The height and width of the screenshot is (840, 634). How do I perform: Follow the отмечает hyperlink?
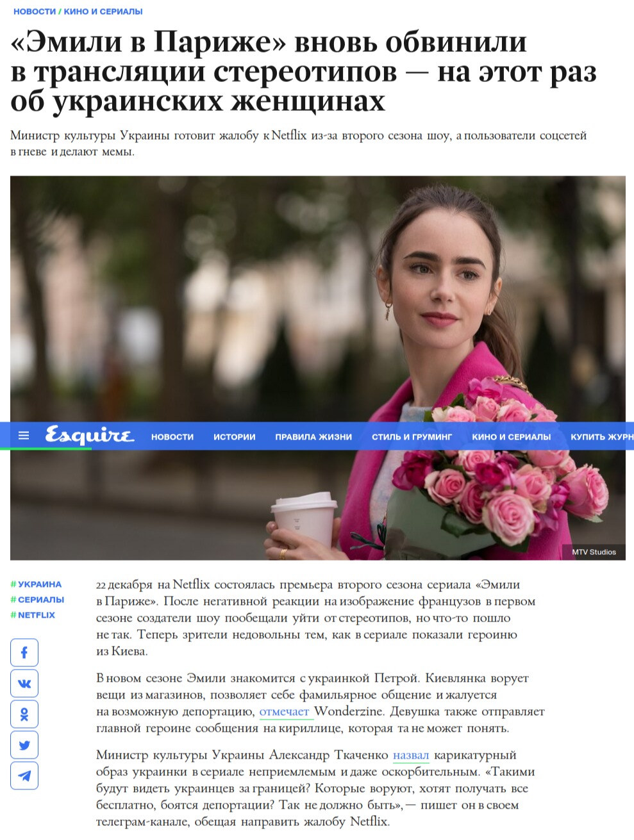click(285, 712)
